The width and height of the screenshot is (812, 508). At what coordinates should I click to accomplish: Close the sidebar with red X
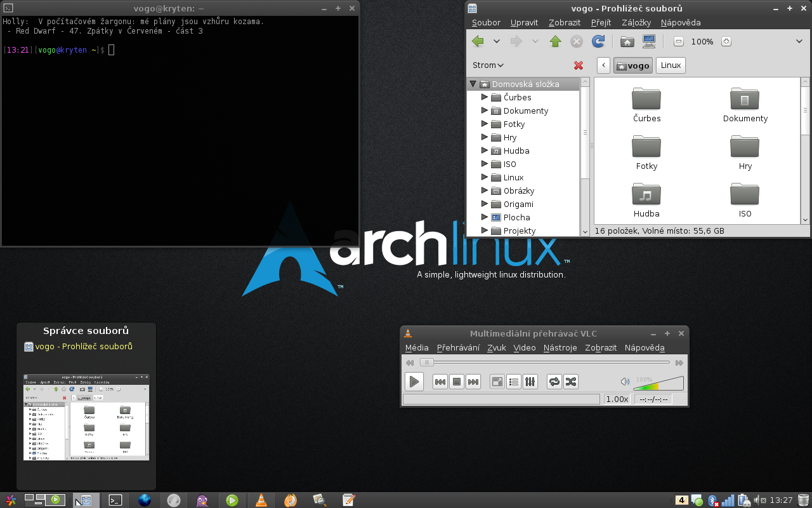pyautogui.click(x=578, y=65)
